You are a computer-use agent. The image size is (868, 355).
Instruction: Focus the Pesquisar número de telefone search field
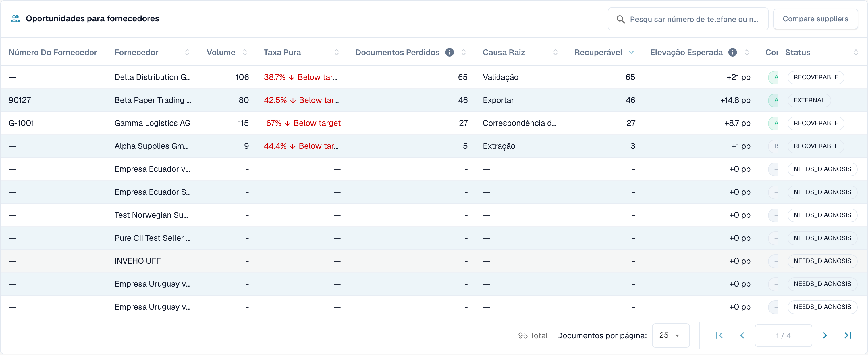(x=688, y=19)
